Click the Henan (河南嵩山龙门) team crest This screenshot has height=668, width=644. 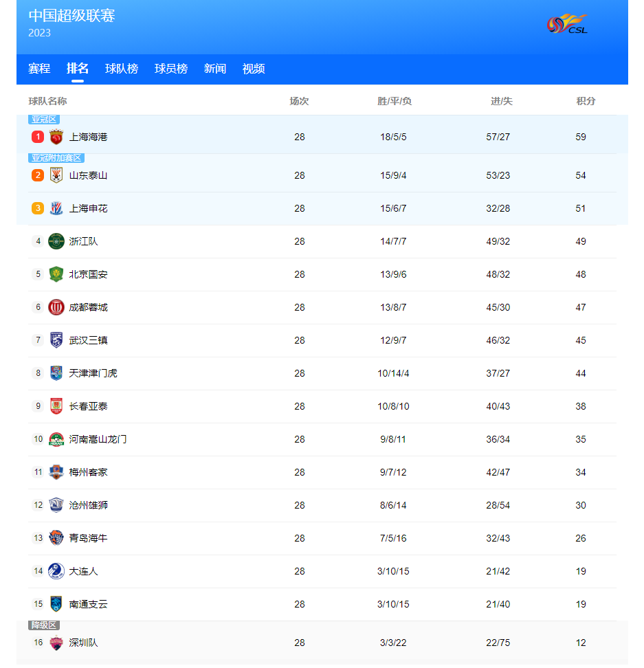tap(56, 439)
